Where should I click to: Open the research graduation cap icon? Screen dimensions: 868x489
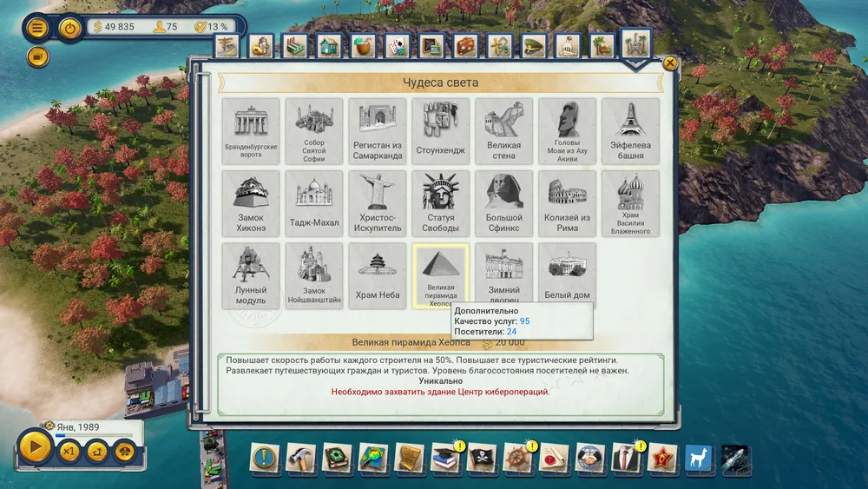[x=445, y=458]
